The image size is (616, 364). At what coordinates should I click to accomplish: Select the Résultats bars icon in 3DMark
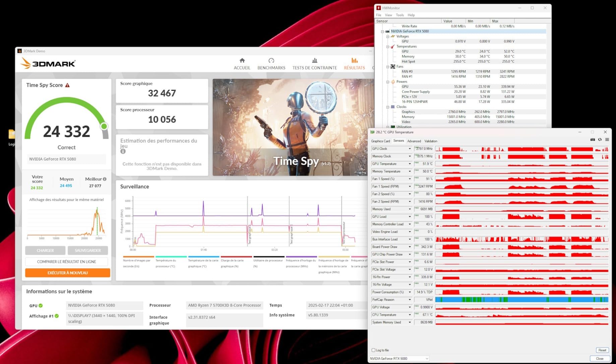tap(354, 61)
